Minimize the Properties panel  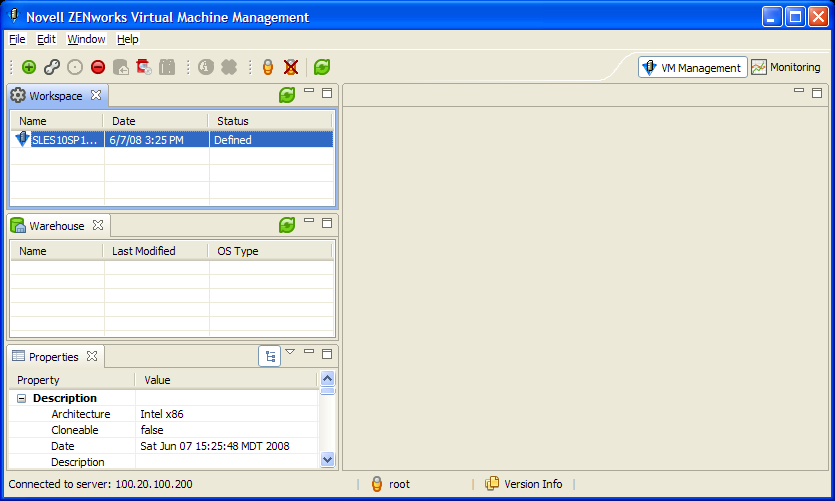pos(309,351)
